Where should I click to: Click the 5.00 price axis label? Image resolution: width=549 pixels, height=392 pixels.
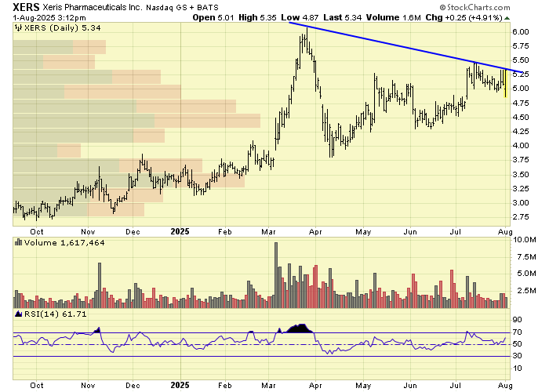(521, 89)
